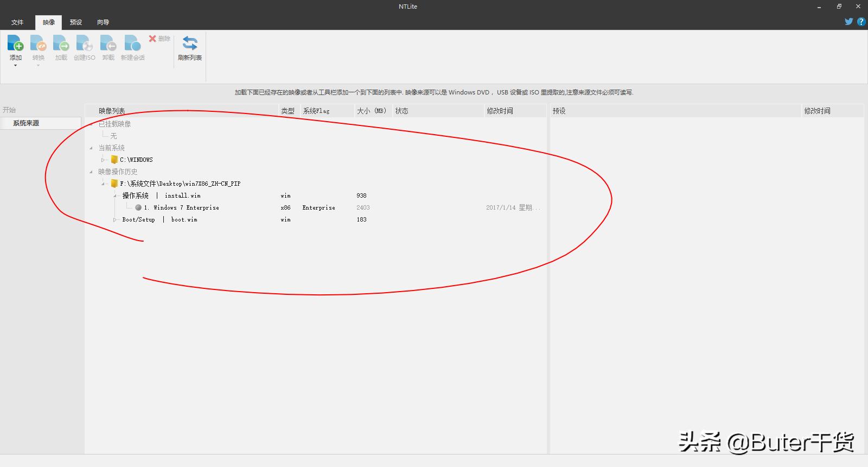
Task: Click the grey status dot beside Windows 7 Enterprise
Action: coord(138,207)
